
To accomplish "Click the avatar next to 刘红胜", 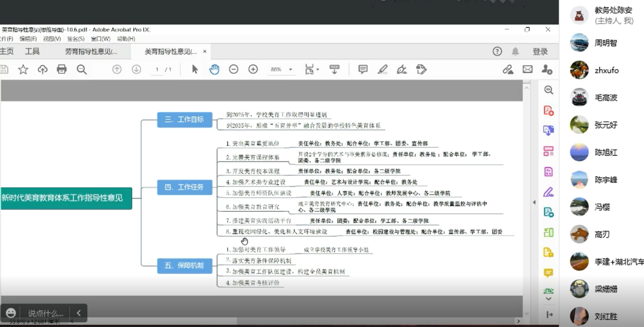I will click(x=579, y=316).
